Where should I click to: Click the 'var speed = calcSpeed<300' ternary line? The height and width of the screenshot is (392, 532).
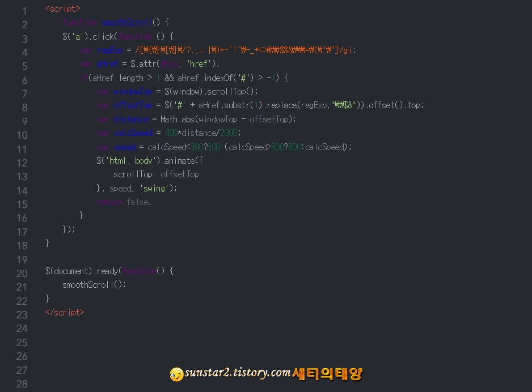pos(224,147)
